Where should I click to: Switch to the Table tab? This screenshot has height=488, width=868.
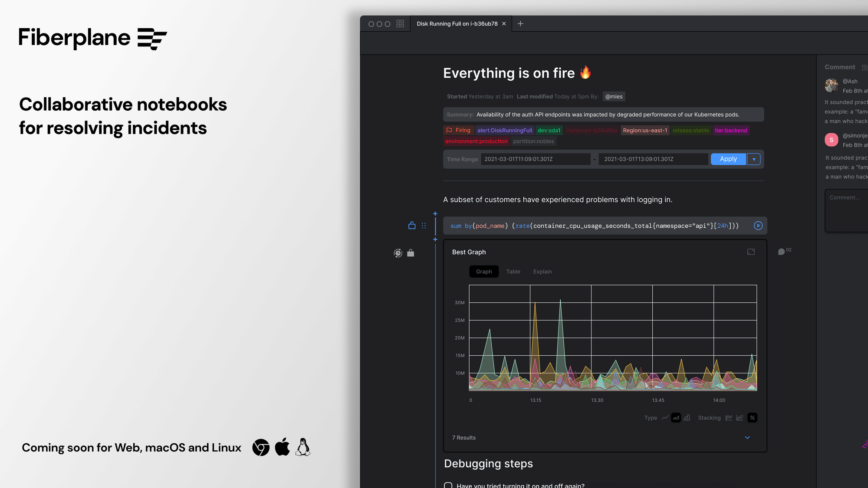point(513,272)
